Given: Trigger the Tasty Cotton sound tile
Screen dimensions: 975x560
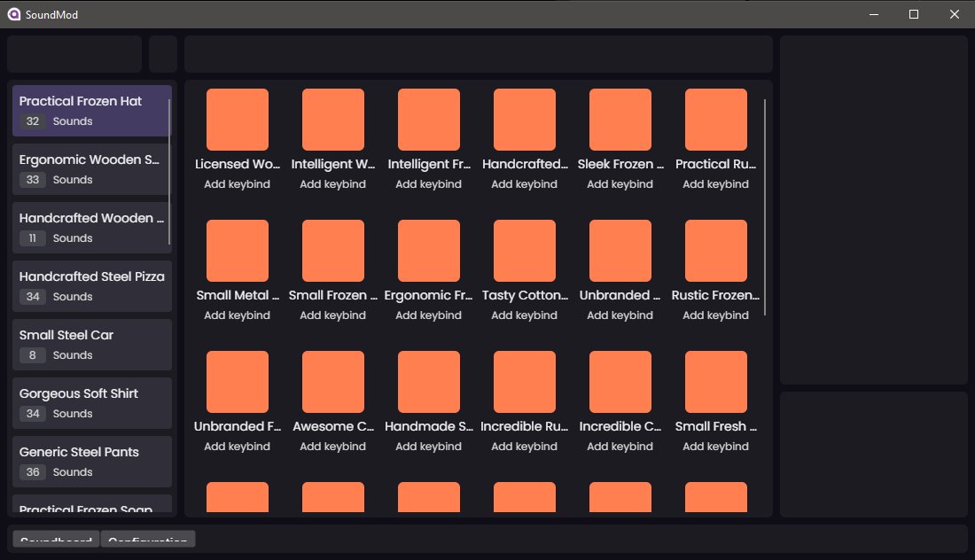Looking at the screenshot, I should coord(524,251).
